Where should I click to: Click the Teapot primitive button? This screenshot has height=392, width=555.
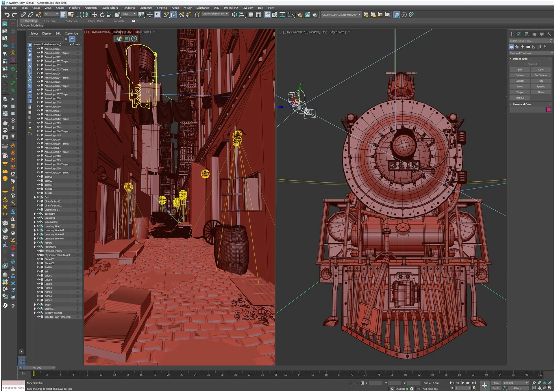pos(519,92)
